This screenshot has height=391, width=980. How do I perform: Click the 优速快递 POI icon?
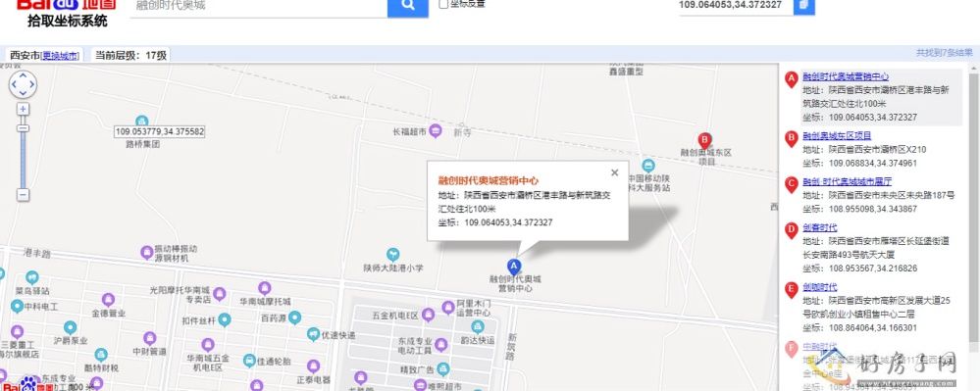pyautogui.click(x=314, y=334)
